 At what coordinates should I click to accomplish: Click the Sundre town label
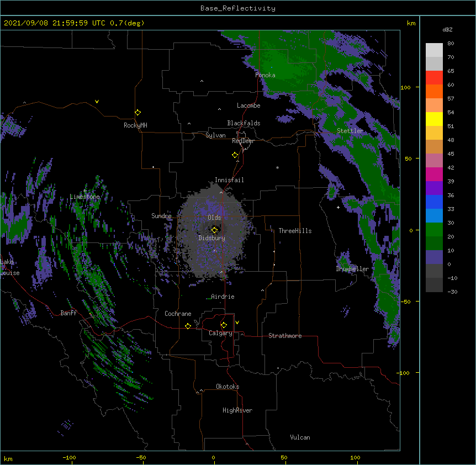[161, 216]
